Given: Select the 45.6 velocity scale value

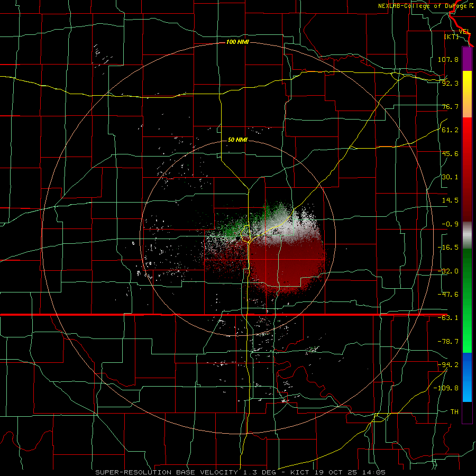Looking at the screenshot, I should pyautogui.click(x=450, y=153).
